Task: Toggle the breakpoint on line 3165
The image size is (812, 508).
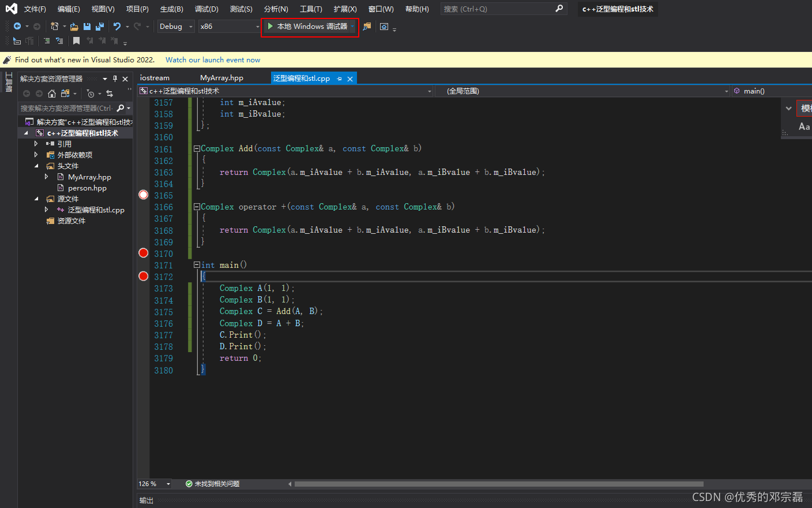Action: [144, 195]
